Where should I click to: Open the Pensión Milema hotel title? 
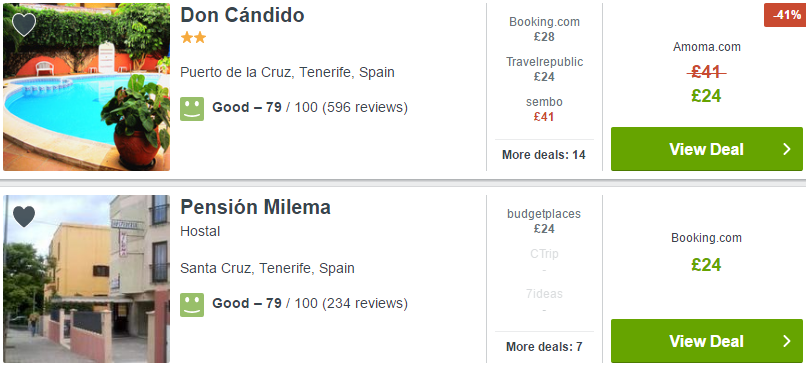tap(255, 207)
